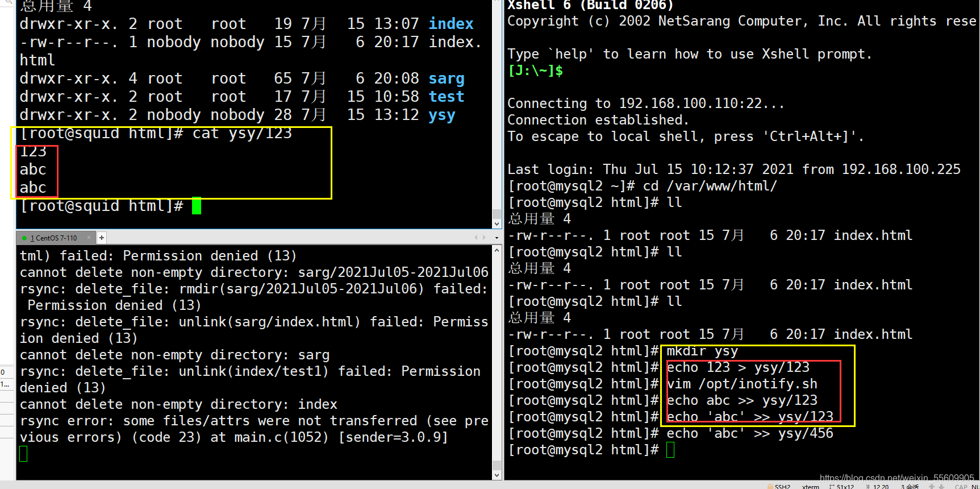Viewport: 980px width, 489px height.
Task: Click the 'vim /opt/inotify.sh' command
Action: 742,384
